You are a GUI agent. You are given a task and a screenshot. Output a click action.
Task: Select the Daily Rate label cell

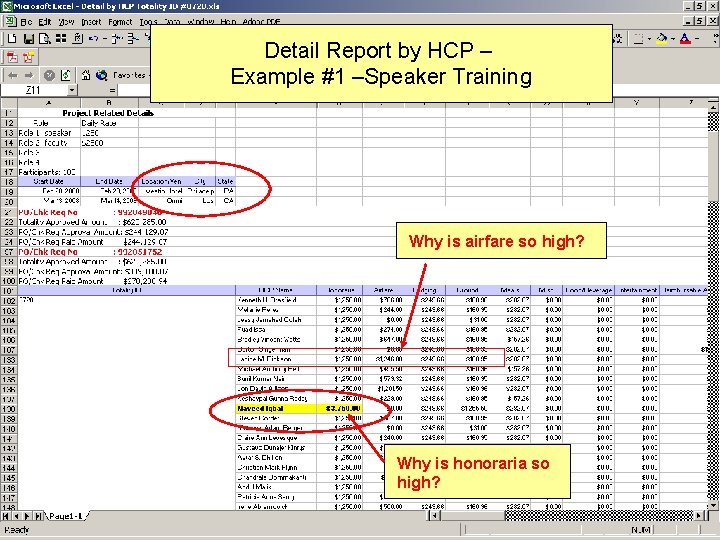point(109,123)
